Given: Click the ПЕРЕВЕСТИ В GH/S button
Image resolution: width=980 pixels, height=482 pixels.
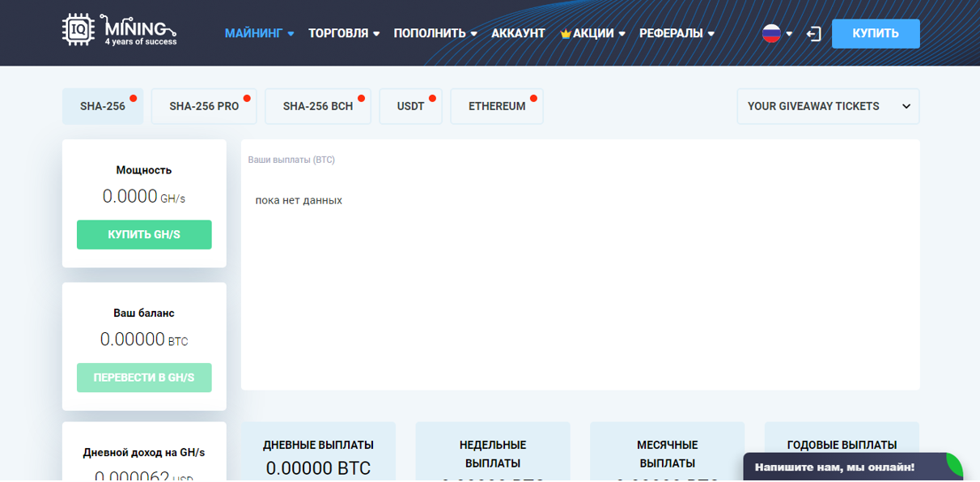Looking at the screenshot, I should (144, 377).
